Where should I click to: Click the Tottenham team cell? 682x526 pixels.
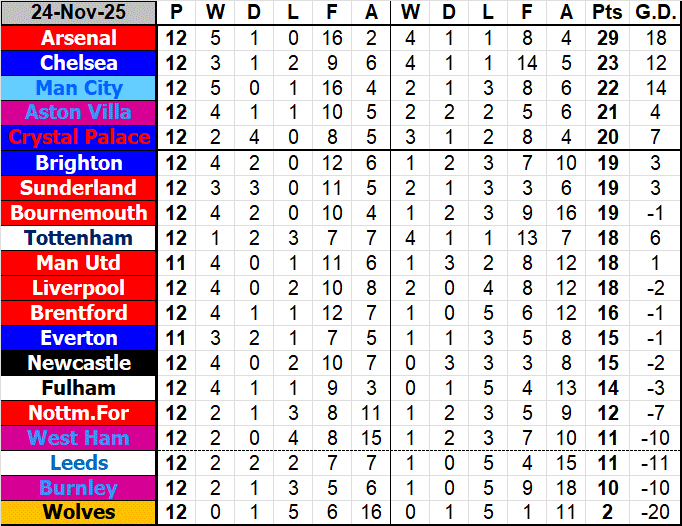click(79, 238)
